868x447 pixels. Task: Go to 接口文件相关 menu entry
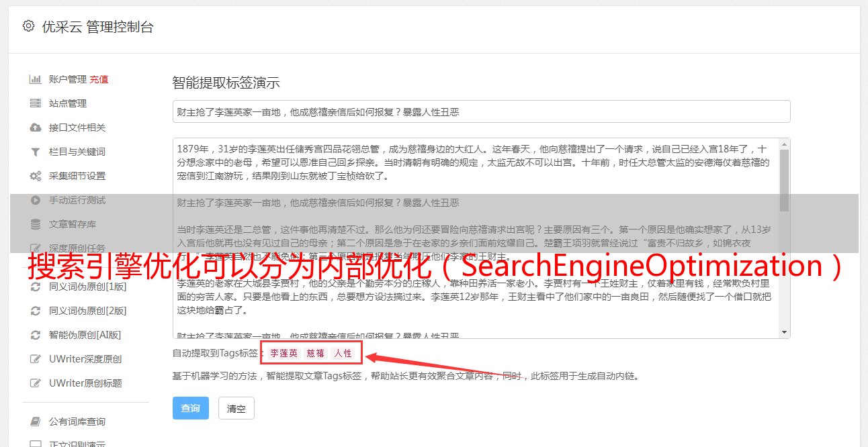[x=77, y=128]
